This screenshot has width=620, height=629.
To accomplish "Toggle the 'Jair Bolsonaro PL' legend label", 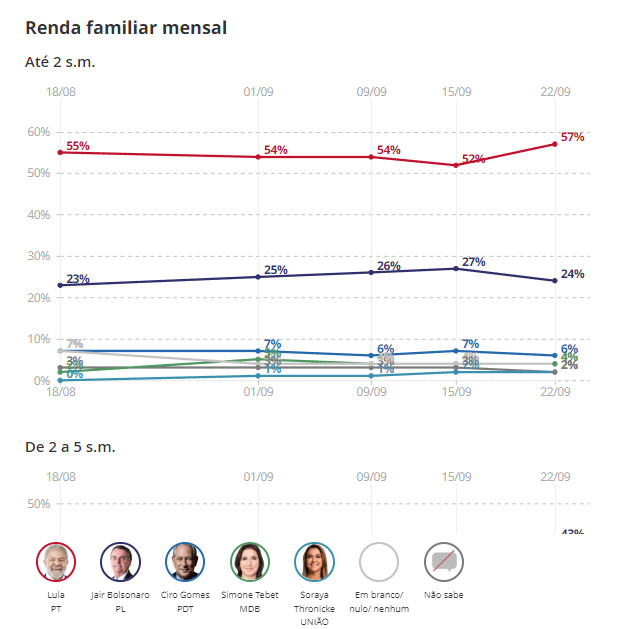I will tap(121, 600).
